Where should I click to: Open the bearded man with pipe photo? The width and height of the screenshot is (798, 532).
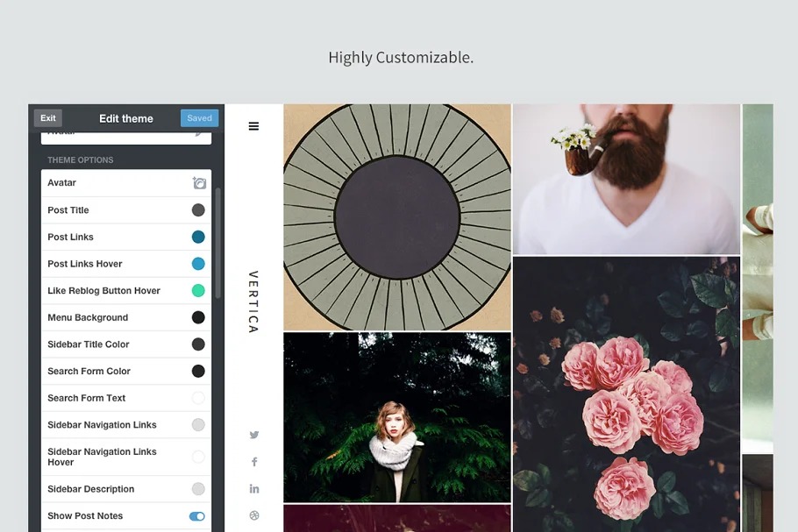click(x=626, y=180)
